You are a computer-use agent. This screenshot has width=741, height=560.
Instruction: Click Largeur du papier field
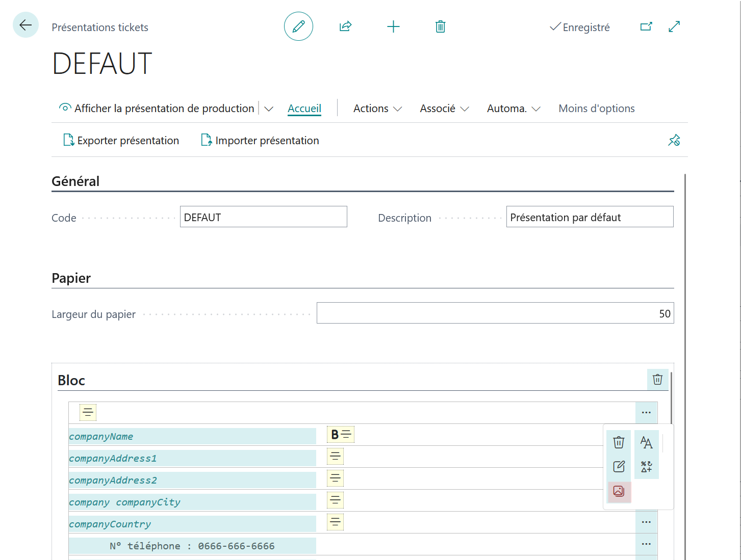click(495, 313)
